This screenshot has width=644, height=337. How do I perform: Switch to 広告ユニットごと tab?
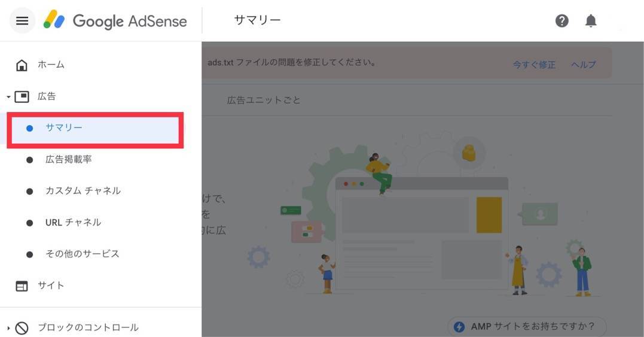click(264, 100)
